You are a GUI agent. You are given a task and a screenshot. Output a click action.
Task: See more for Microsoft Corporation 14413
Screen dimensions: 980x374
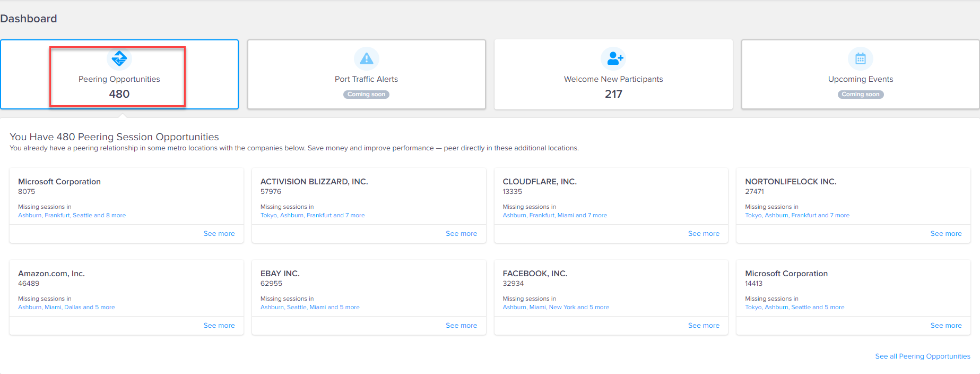tap(946, 326)
